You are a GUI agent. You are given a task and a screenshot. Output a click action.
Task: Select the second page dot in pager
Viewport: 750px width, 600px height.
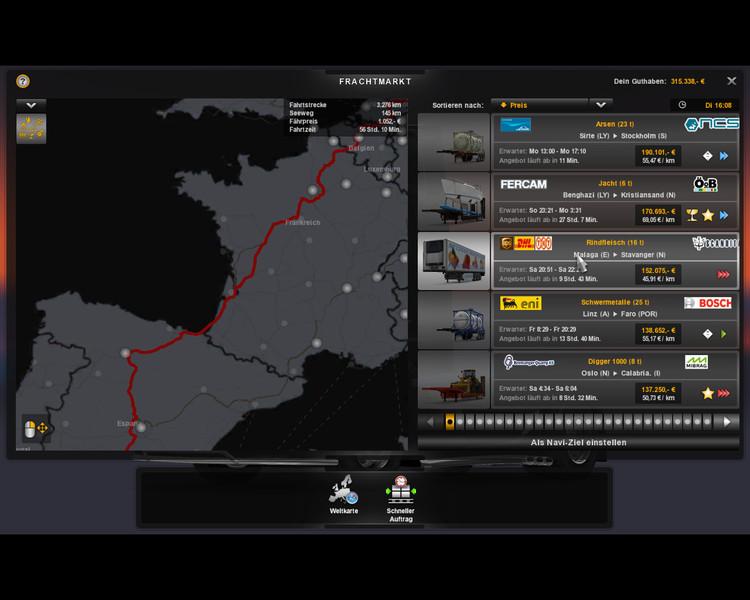click(462, 422)
